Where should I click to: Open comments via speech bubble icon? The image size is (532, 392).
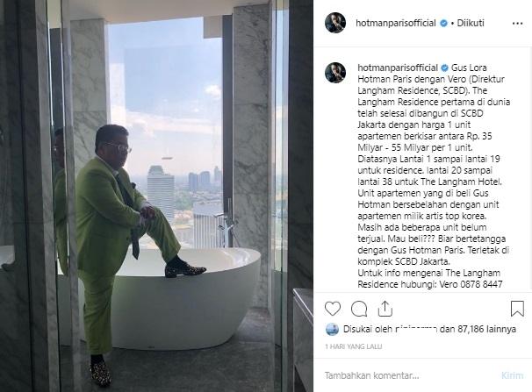[359, 309]
